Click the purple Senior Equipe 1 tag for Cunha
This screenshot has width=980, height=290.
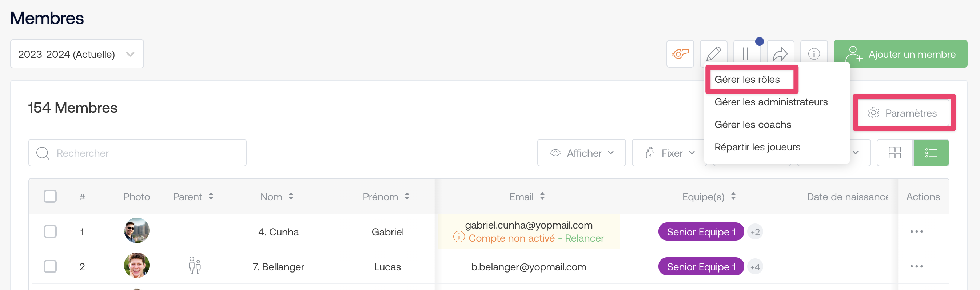tap(701, 232)
